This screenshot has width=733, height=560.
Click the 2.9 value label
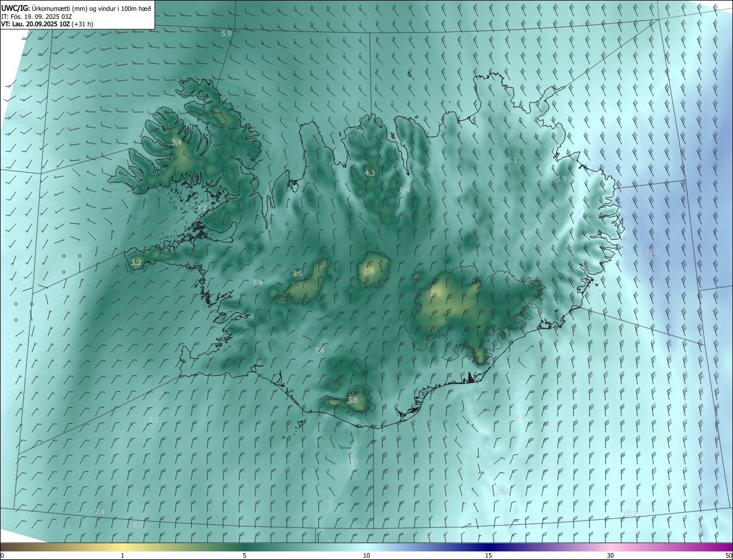(369, 271)
